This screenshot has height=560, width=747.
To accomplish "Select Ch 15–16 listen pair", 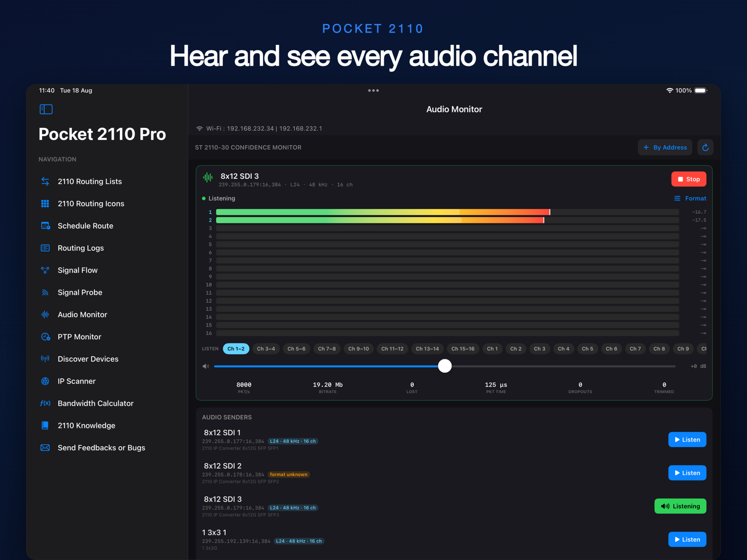I will 463,349.
